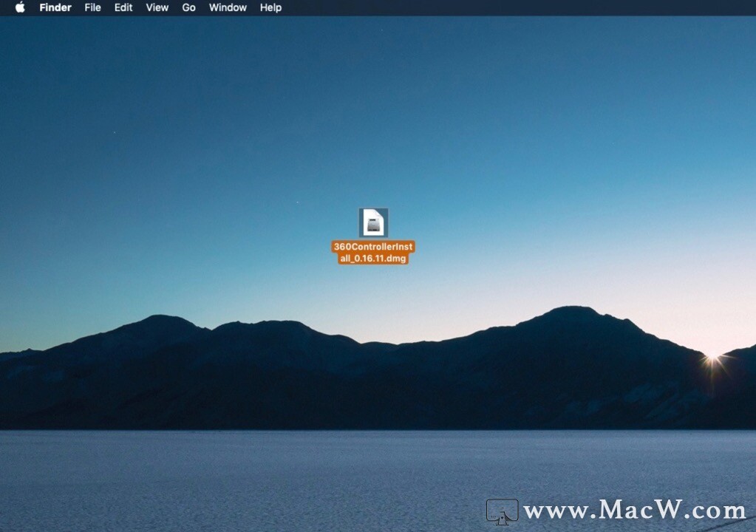
Task: Open the Go menu
Action: pyautogui.click(x=188, y=7)
